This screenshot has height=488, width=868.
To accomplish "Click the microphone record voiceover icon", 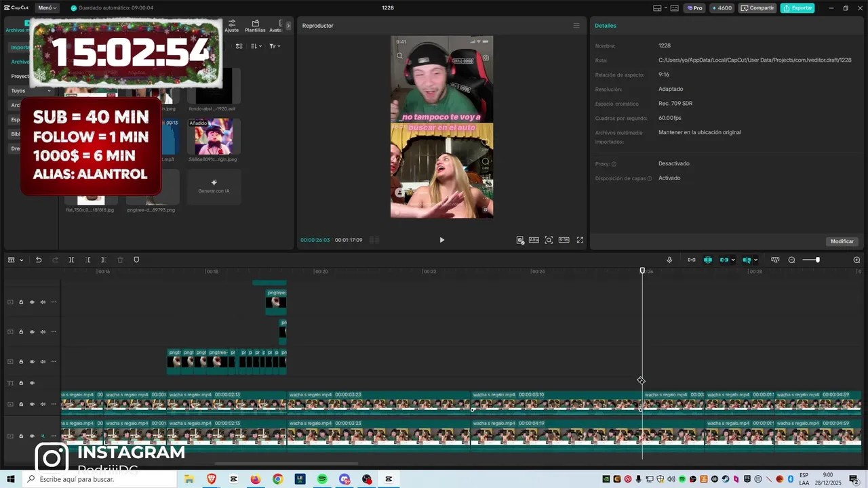I will pos(669,260).
